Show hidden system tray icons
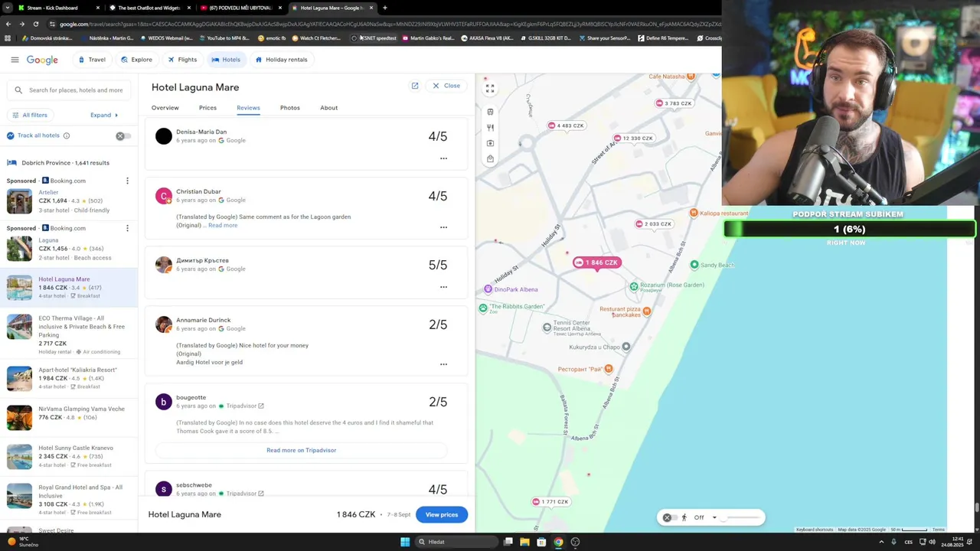This screenshot has height=551, width=980. [881, 542]
